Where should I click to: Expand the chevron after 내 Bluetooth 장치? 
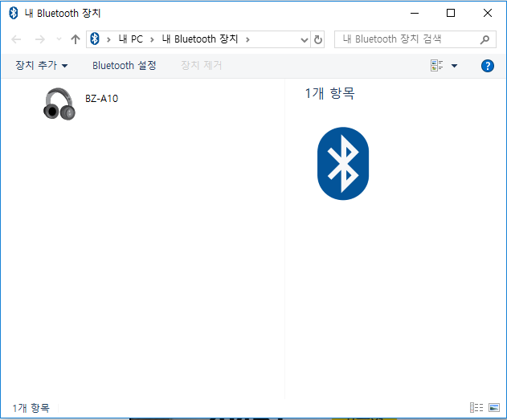(247, 39)
